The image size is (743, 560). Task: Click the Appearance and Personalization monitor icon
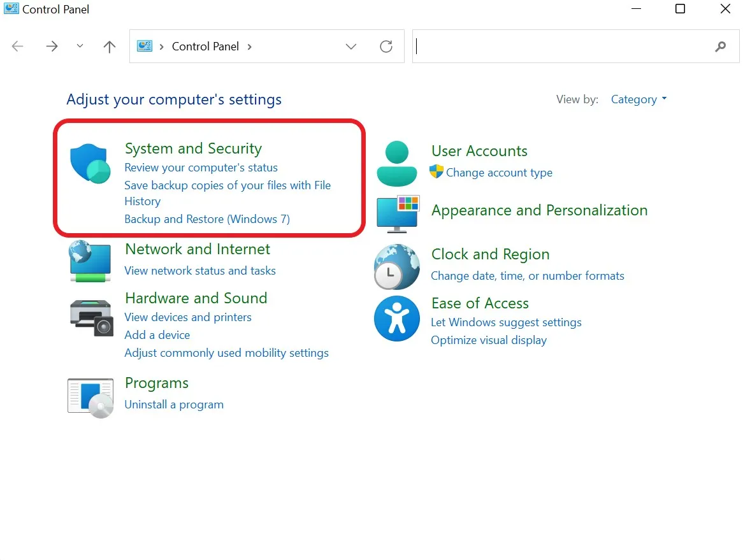pyautogui.click(x=397, y=213)
